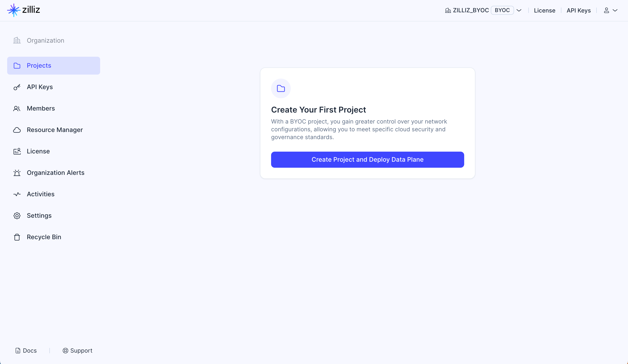Viewport: 628px width, 364px height.
Task: Click the Members people icon
Action: (17, 109)
